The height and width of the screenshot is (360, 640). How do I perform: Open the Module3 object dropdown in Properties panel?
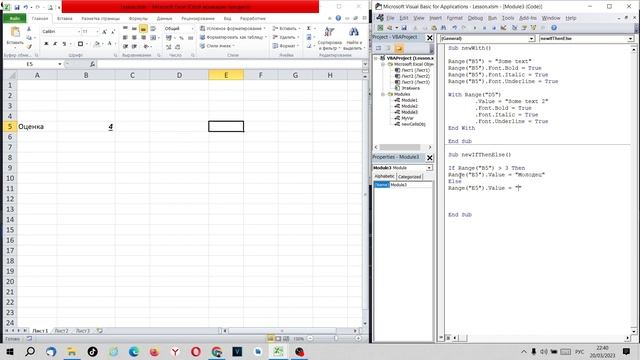(429, 168)
